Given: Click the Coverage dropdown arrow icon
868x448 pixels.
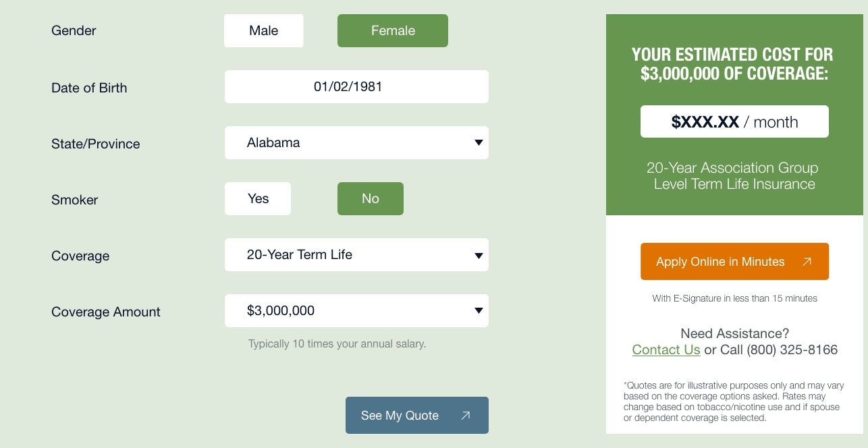Looking at the screenshot, I should click(479, 256).
